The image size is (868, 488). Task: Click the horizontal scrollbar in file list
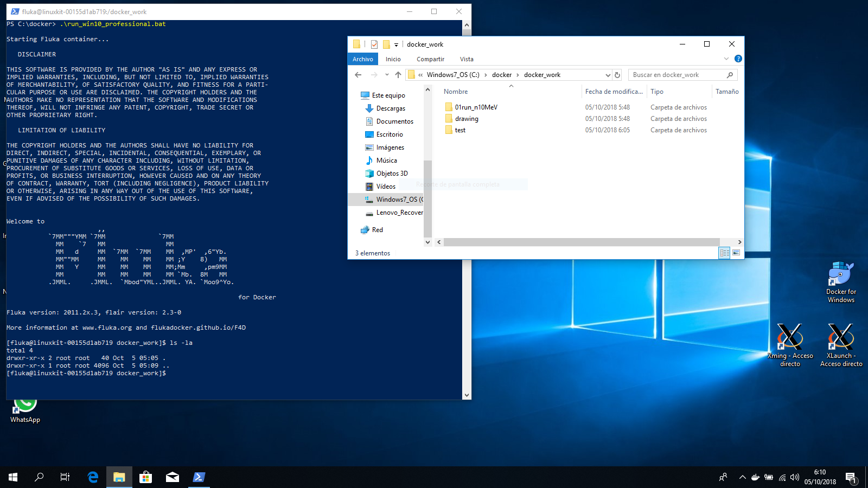582,242
